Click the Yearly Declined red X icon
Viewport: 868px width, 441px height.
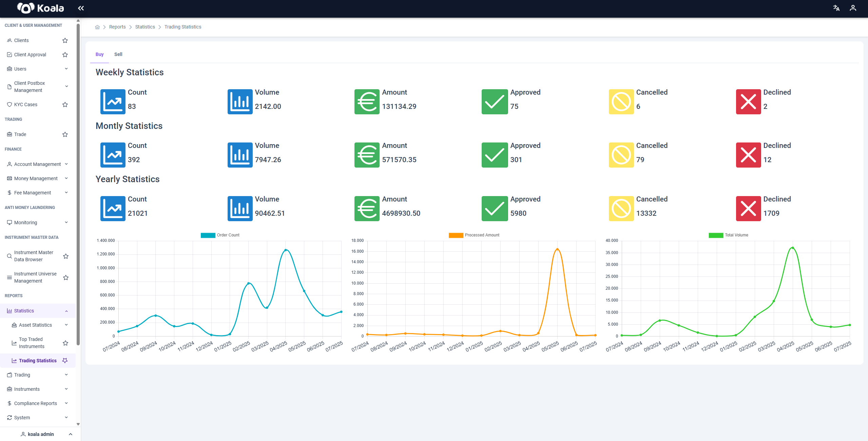click(x=748, y=209)
